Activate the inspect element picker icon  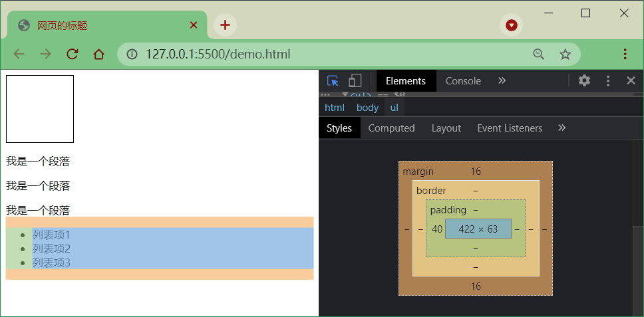click(333, 81)
